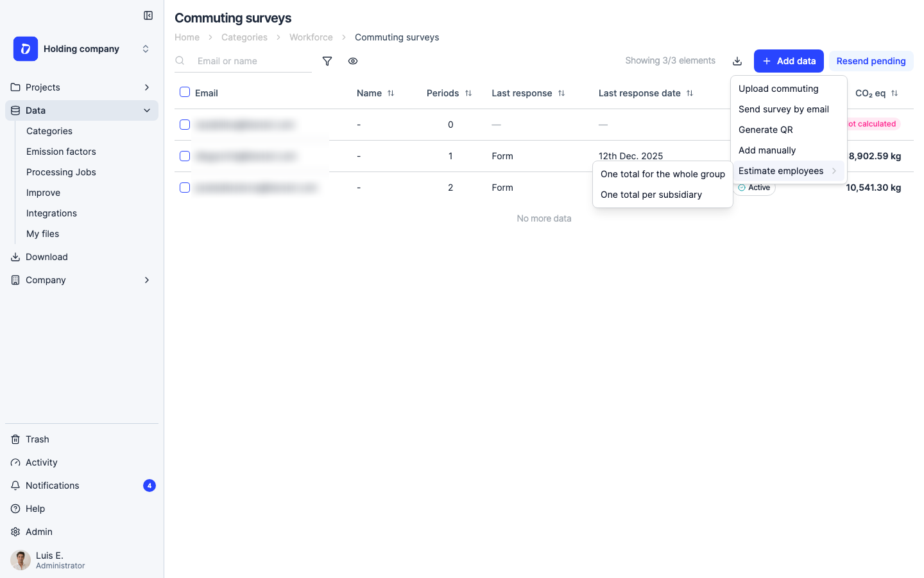Click the Showing 3/3 elements text
Viewport: 924px width, 578px height.
671,60
